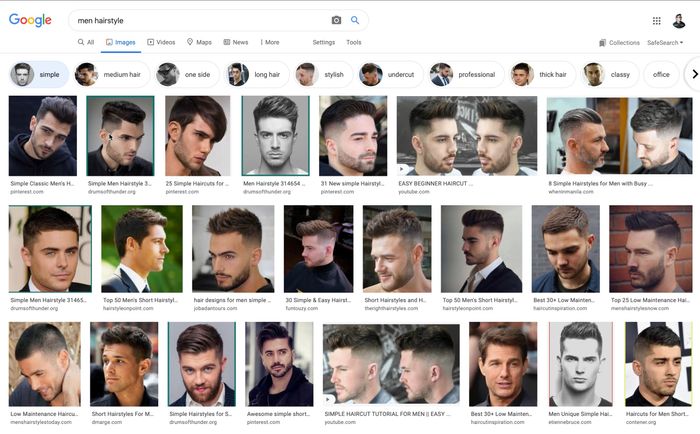Visit youtube.com link under EASY BEGINNER HAIRCUT

coord(414,192)
